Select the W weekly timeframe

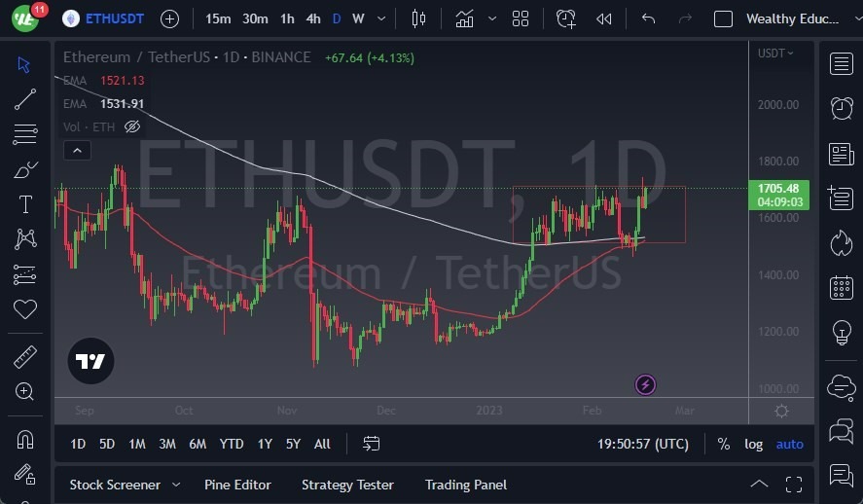pos(358,19)
